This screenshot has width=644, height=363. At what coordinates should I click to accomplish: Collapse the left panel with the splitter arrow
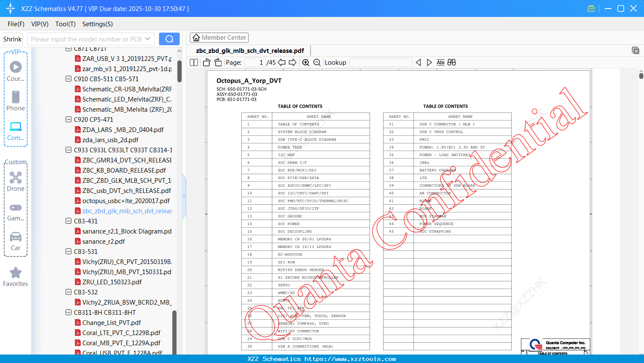pyautogui.click(x=184, y=195)
